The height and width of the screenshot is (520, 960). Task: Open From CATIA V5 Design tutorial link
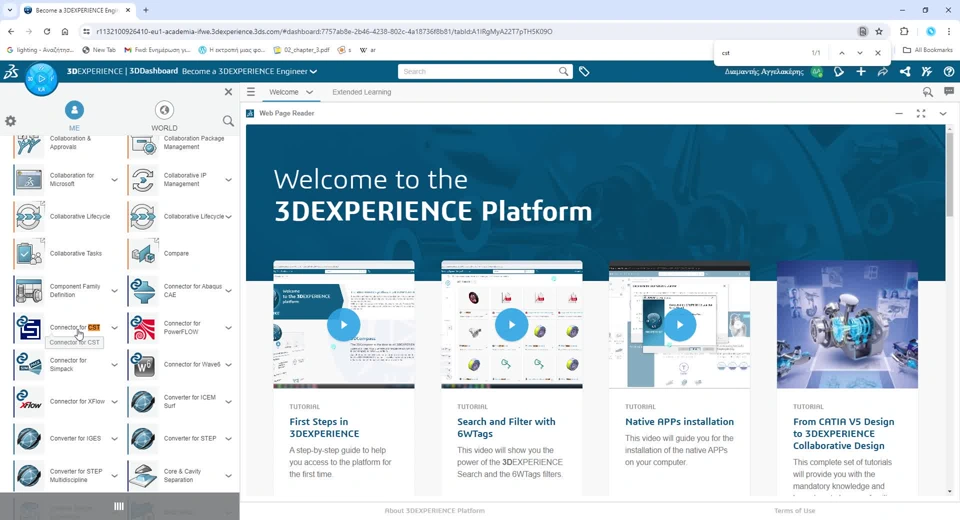[843, 434]
